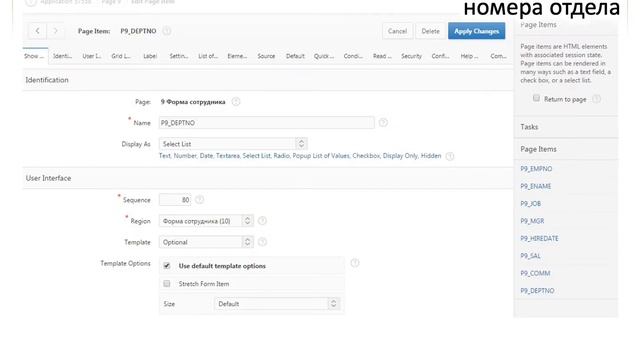Go to previous page item arrow
The width and height of the screenshot is (640, 360).
coord(38,31)
